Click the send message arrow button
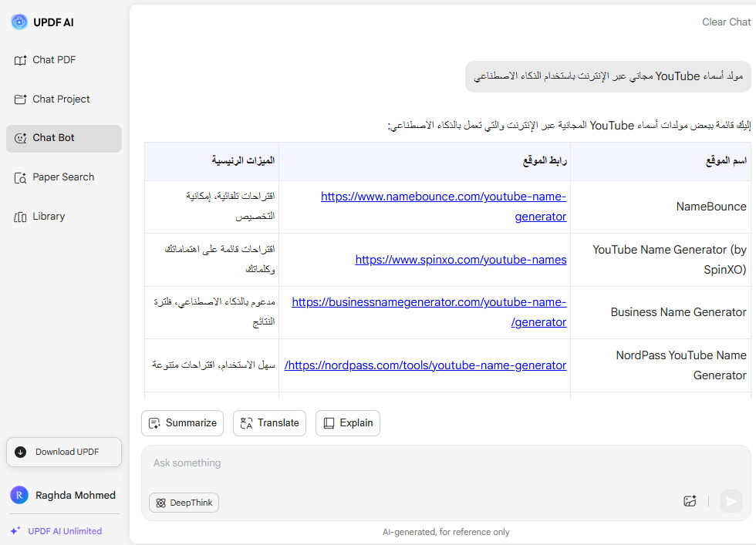The height and width of the screenshot is (545, 756). tap(731, 501)
